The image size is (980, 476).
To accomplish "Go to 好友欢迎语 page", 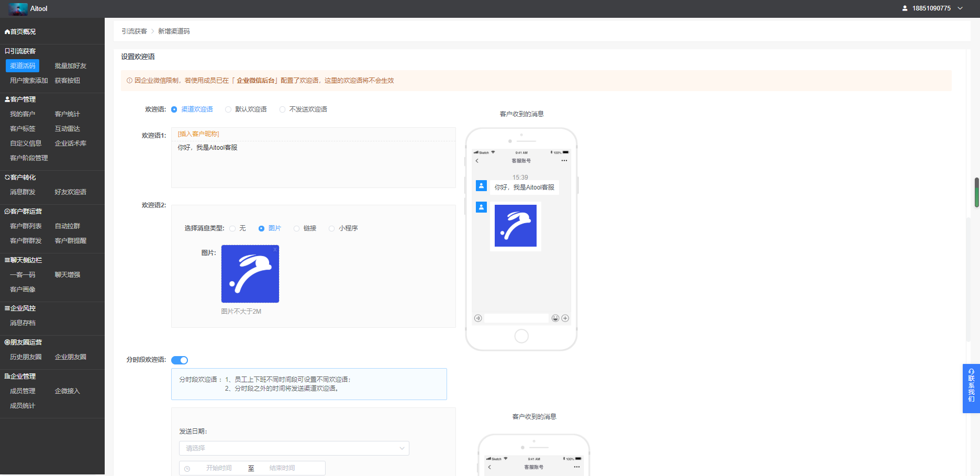I will click(71, 192).
